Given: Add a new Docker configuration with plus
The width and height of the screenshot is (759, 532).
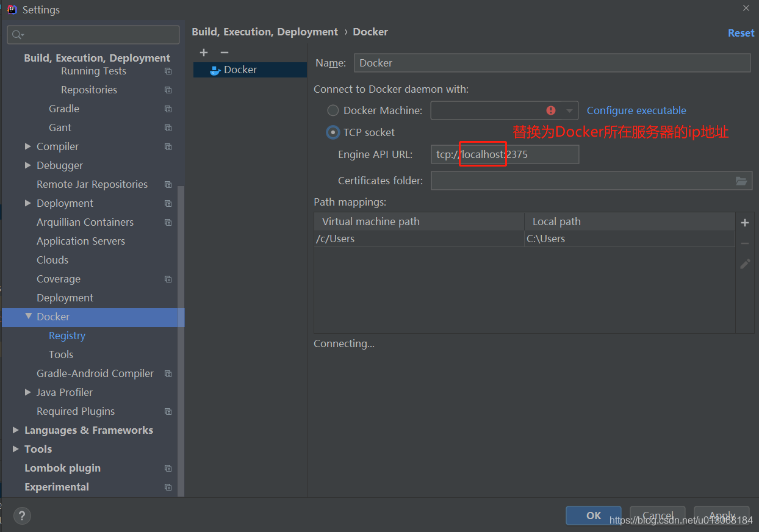Looking at the screenshot, I should click(204, 52).
